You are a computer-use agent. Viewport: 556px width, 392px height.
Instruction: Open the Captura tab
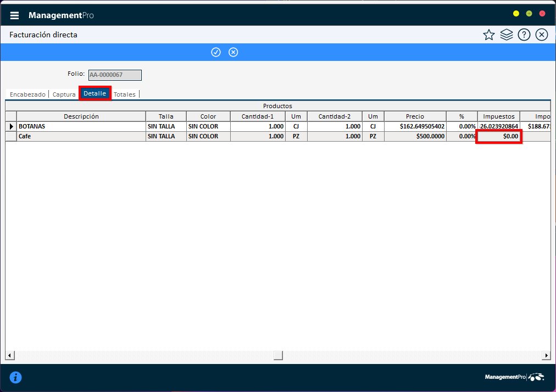[64, 94]
